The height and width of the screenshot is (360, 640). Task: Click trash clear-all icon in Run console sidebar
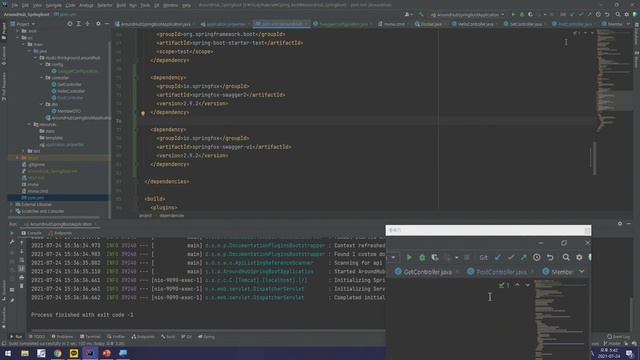[22, 286]
